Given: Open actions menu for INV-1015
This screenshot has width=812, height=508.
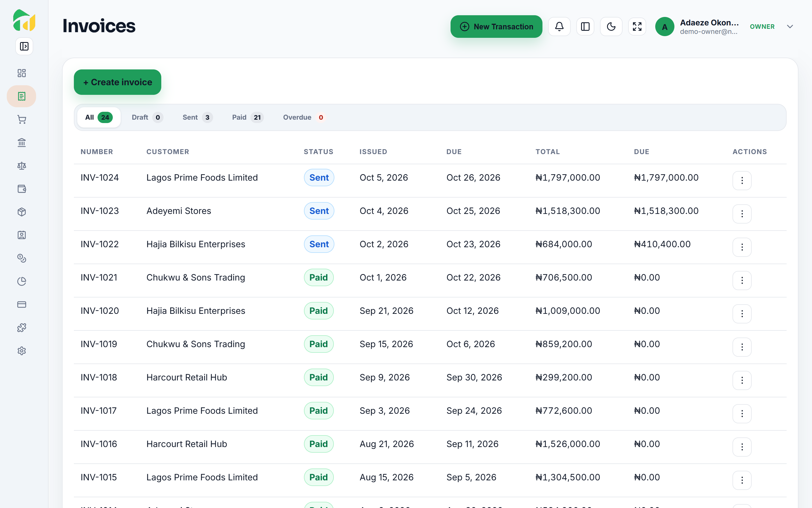Looking at the screenshot, I should click(x=742, y=480).
